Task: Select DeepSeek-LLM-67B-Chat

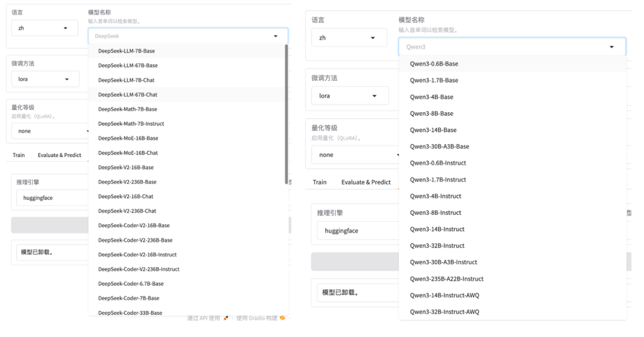Action: (x=187, y=94)
